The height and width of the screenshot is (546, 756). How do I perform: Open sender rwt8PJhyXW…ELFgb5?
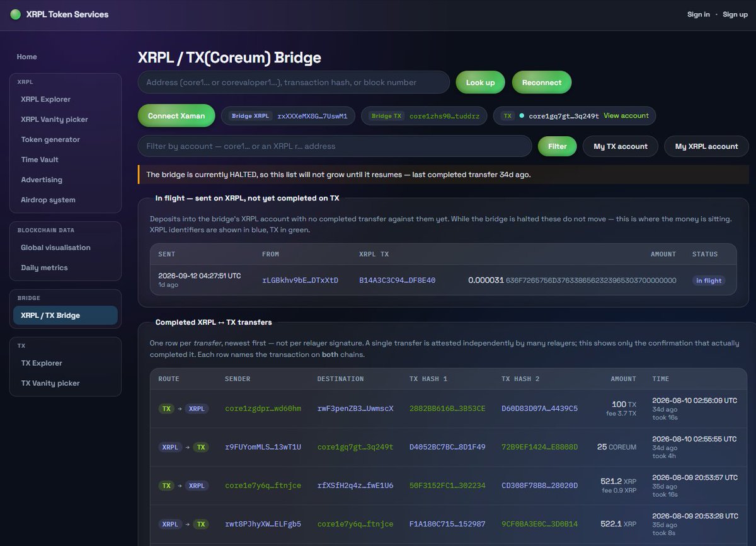(263, 524)
